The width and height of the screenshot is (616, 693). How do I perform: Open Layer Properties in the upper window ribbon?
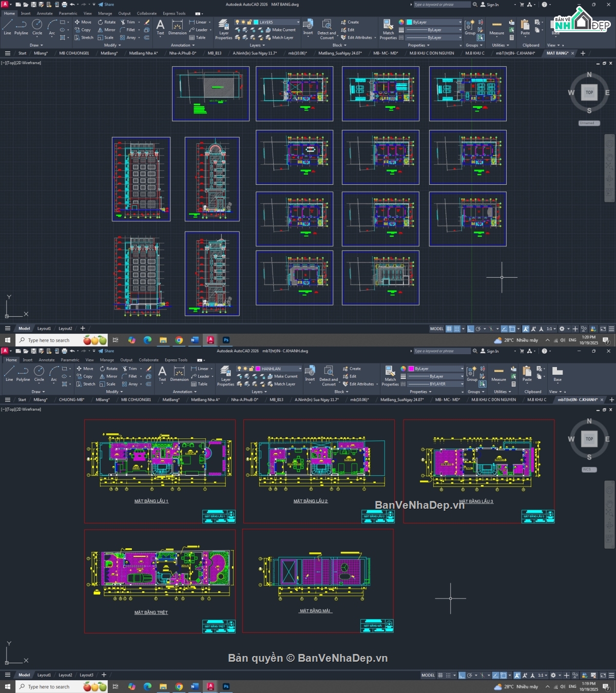coord(224,29)
